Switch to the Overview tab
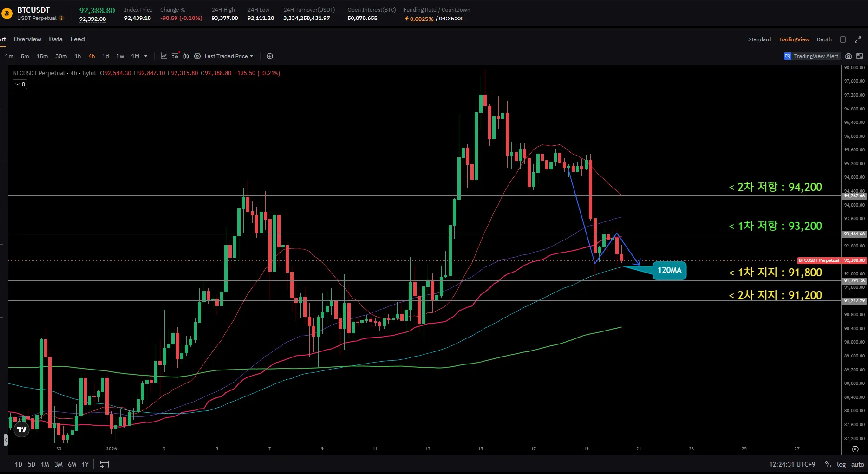This screenshot has height=474, width=868. pos(27,39)
